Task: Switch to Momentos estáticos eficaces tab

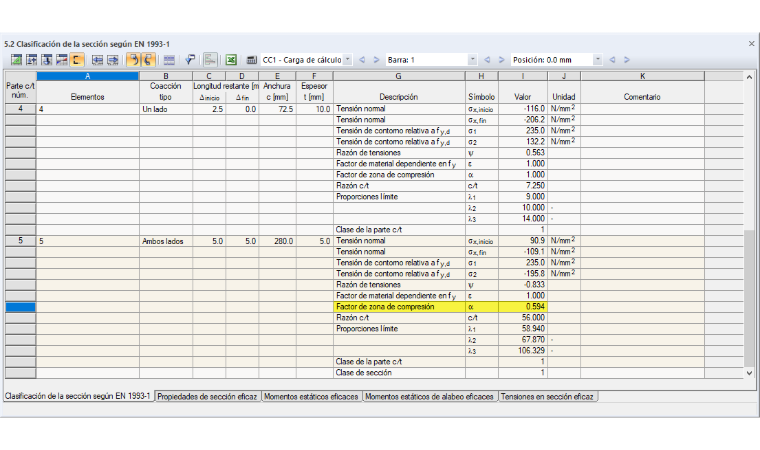Action: (311, 397)
